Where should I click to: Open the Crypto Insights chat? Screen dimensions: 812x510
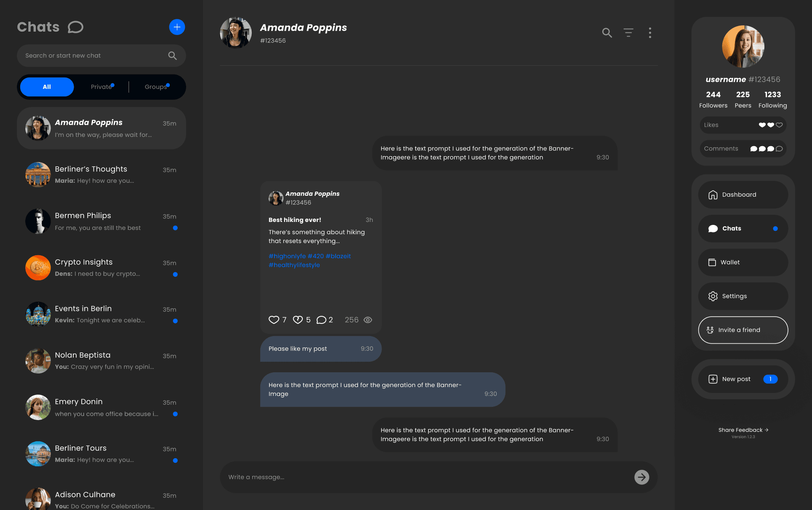(x=101, y=267)
